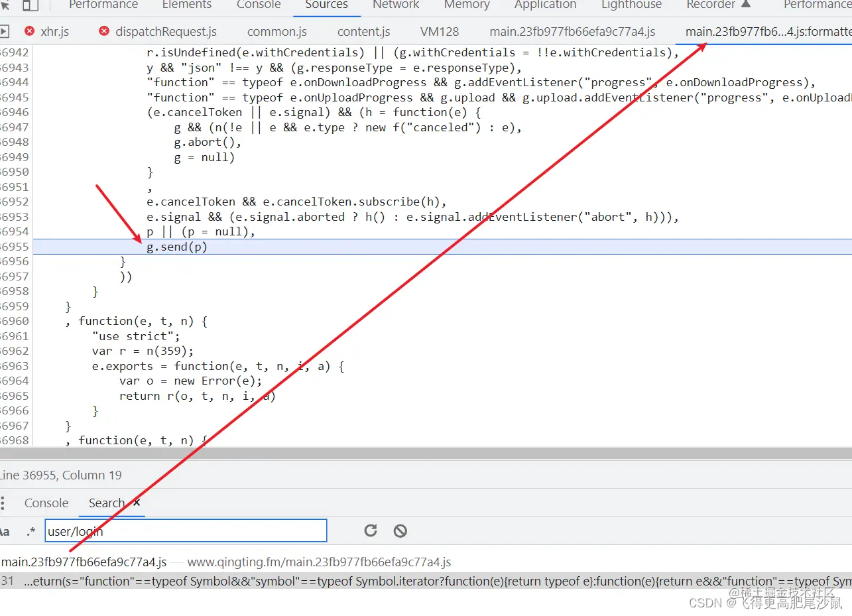Select the main.23fb977fb66efa9c77a4.js search result file
The height and width of the screenshot is (616, 852).
point(84,562)
